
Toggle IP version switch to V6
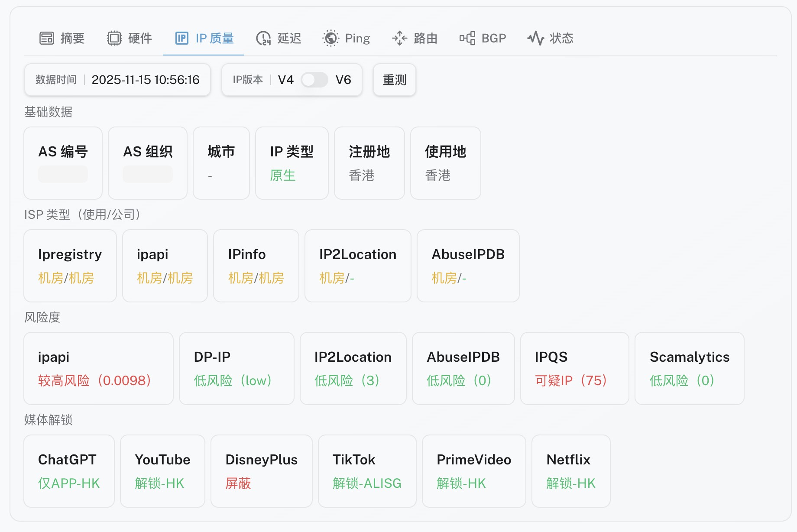coord(314,80)
